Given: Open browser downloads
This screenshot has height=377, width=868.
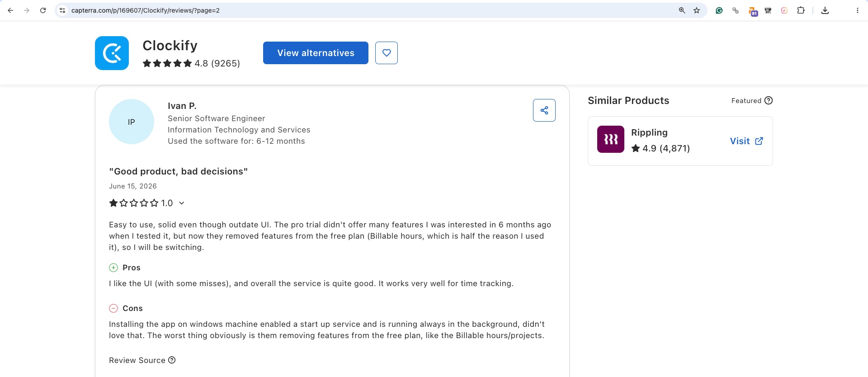Looking at the screenshot, I should [x=825, y=10].
